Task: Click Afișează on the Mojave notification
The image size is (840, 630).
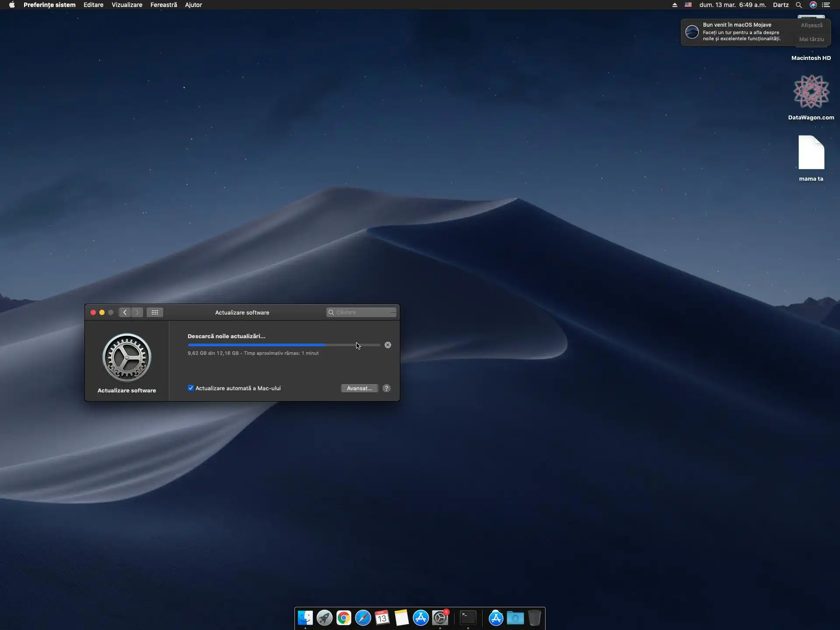Action: pyautogui.click(x=812, y=25)
